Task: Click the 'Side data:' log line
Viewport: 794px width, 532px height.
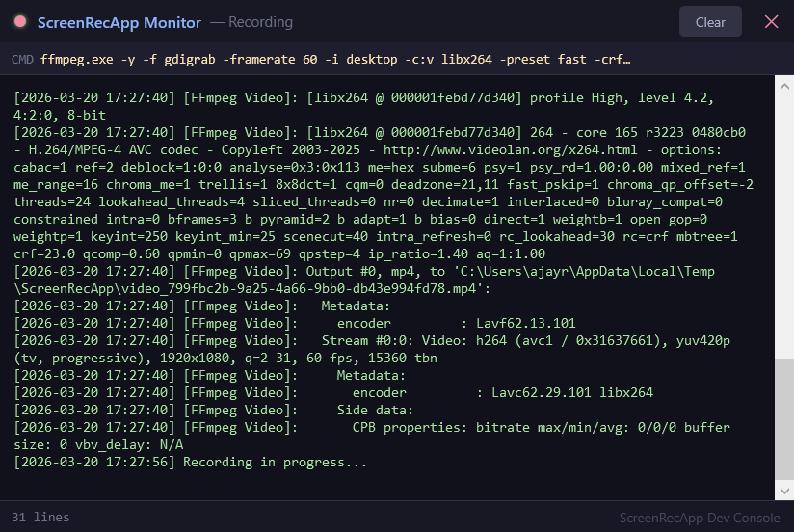Action: tap(213, 410)
